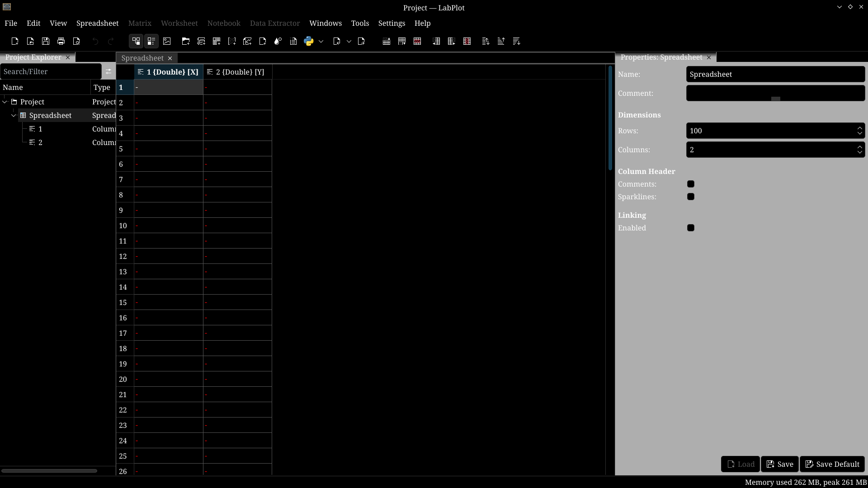The height and width of the screenshot is (488, 868).
Task: Click the sort ascending toolbar icon
Action: tap(501, 41)
